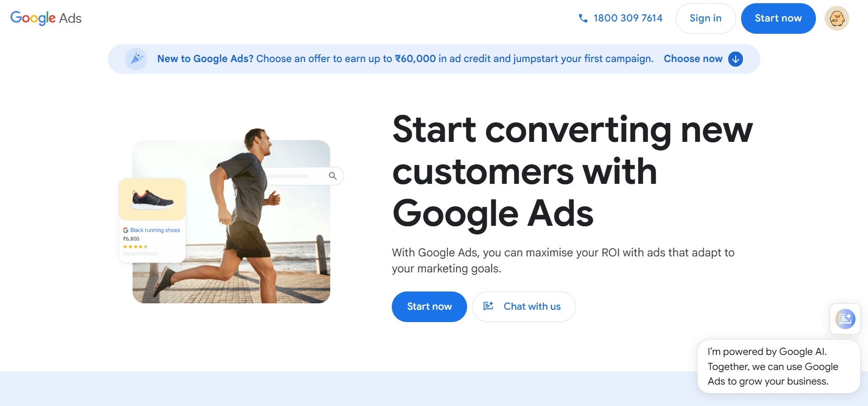Click Start now in the header
The height and width of the screenshot is (406, 868).
click(x=778, y=18)
